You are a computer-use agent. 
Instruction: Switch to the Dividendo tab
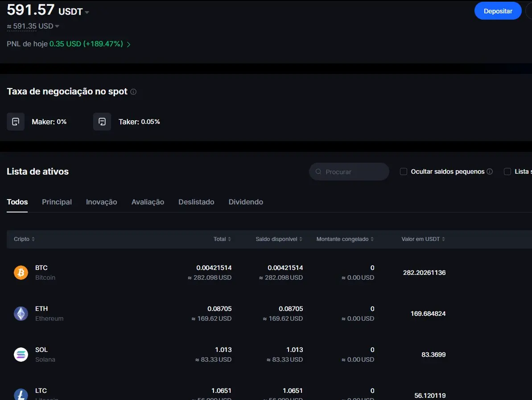tap(246, 202)
